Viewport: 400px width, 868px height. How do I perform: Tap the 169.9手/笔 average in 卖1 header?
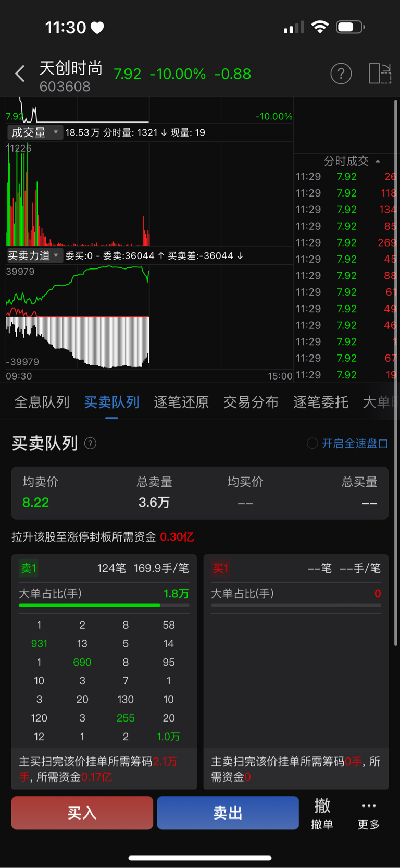click(161, 568)
